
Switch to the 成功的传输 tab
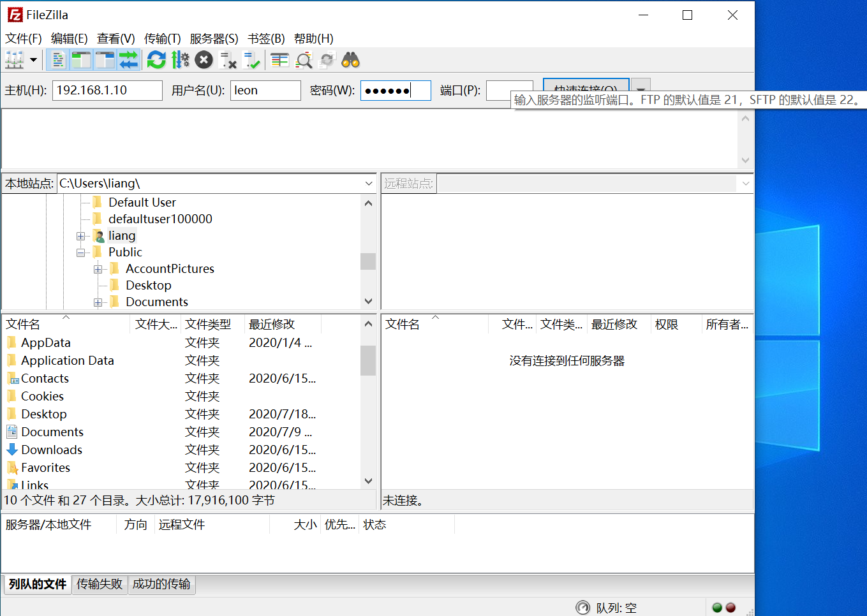click(161, 584)
